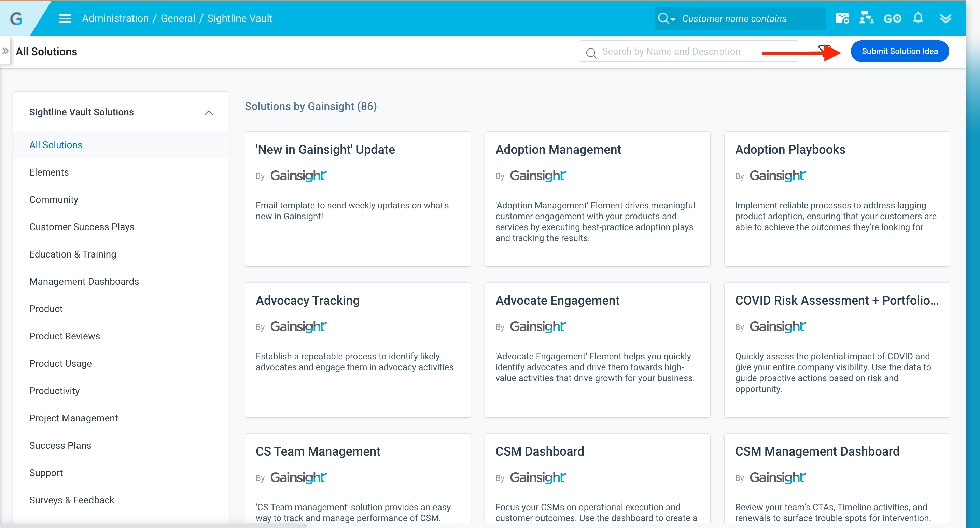
Task: Select Product category
Action: [121, 309]
